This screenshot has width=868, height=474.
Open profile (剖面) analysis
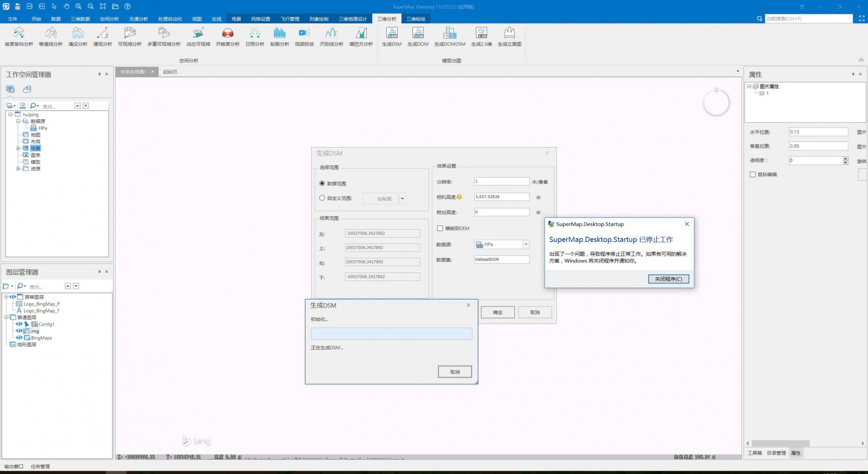[x=280, y=37]
